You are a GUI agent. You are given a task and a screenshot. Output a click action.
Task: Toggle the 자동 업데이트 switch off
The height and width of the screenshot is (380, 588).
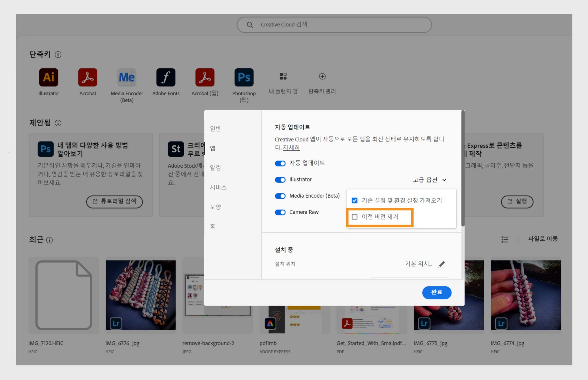(280, 163)
